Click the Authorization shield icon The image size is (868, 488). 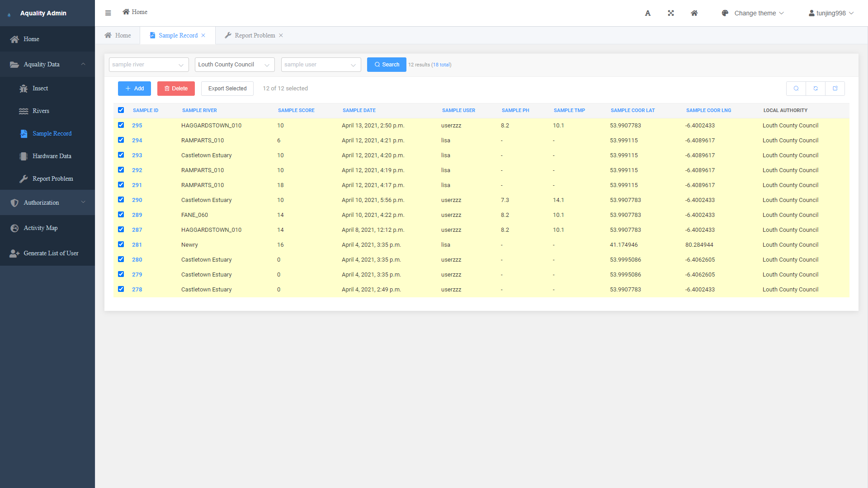tap(14, 203)
